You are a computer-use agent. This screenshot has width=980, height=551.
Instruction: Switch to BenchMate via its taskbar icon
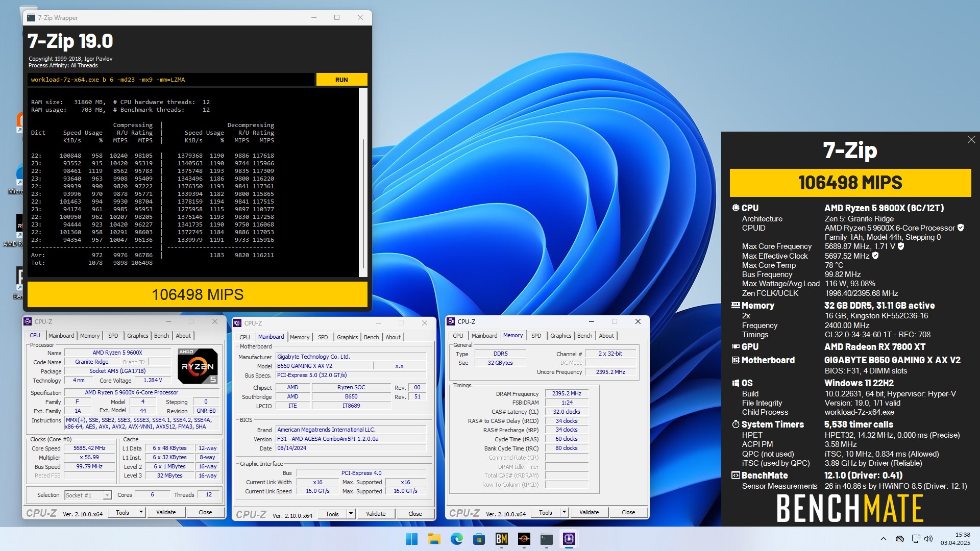(x=501, y=539)
